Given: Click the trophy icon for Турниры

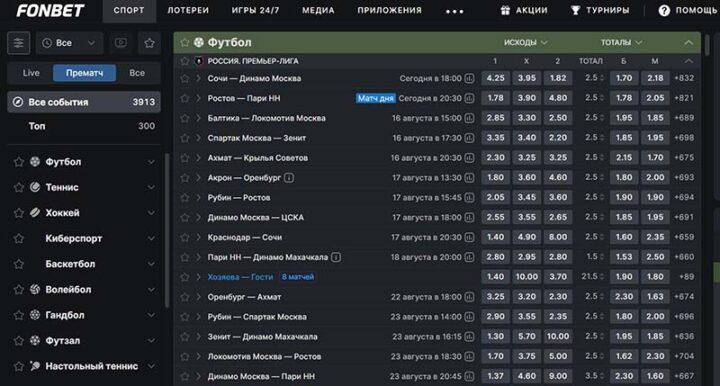Looking at the screenshot, I should pyautogui.click(x=575, y=10).
